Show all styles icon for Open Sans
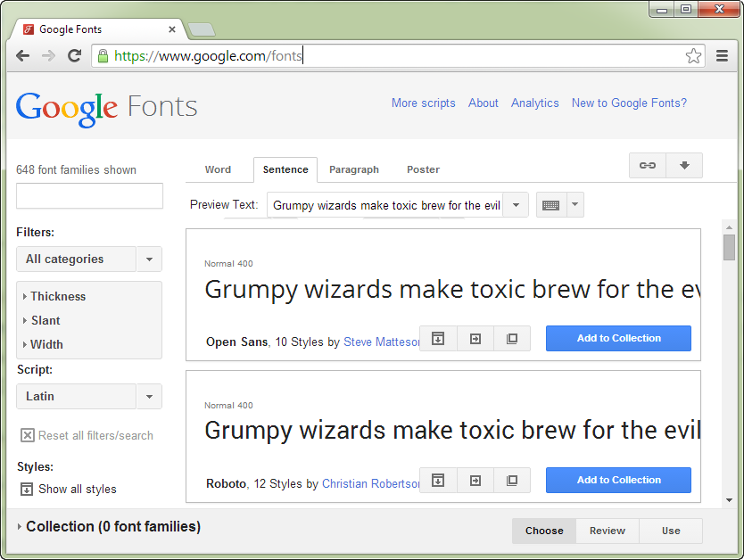Image resolution: width=744 pixels, height=560 pixels. tap(438, 339)
